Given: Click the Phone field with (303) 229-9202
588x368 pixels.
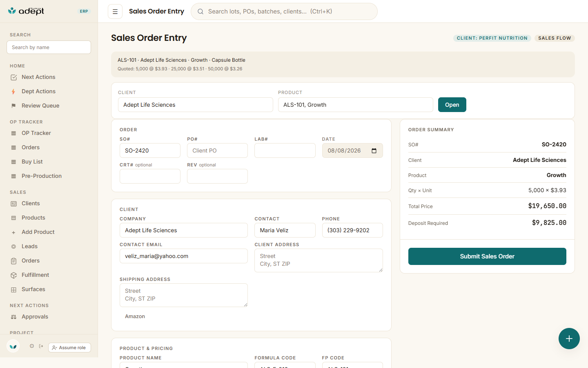Looking at the screenshot, I should [x=352, y=230].
